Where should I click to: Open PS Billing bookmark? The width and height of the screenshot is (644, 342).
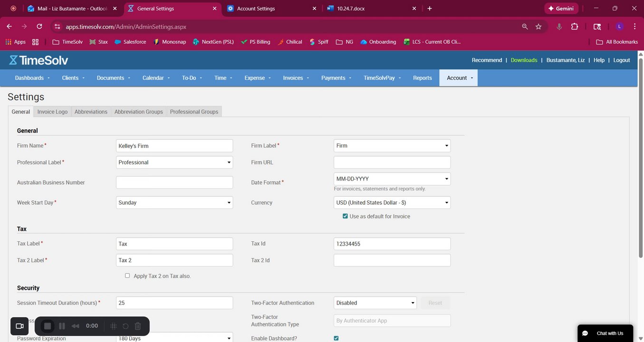click(256, 42)
